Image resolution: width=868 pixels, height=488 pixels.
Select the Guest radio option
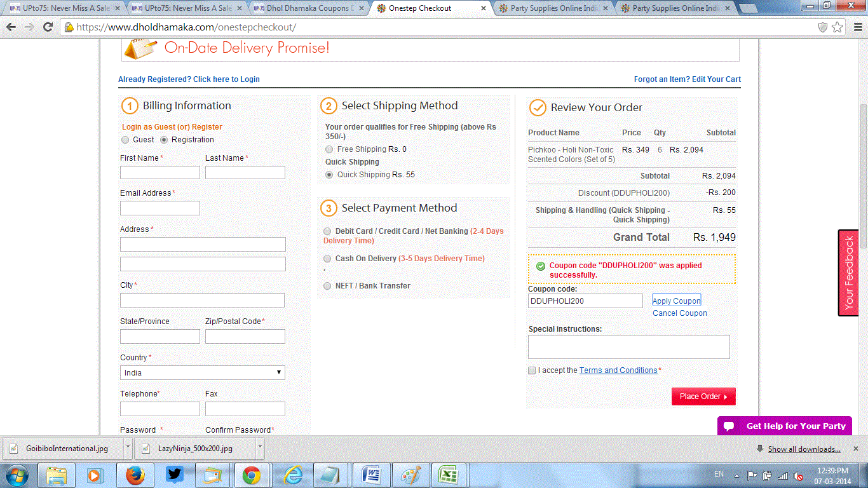125,140
